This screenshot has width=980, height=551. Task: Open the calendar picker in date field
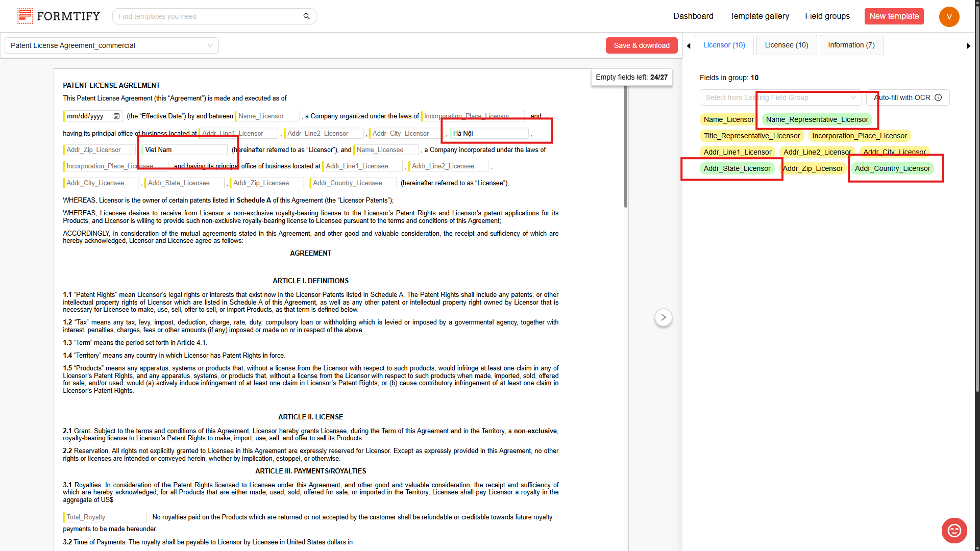pyautogui.click(x=116, y=116)
